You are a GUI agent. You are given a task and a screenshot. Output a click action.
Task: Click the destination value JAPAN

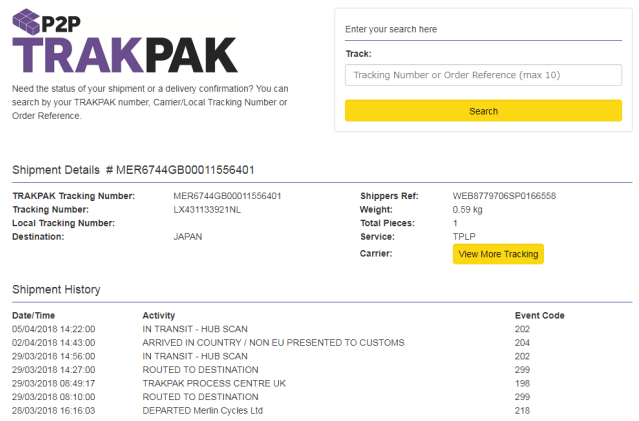(x=188, y=237)
